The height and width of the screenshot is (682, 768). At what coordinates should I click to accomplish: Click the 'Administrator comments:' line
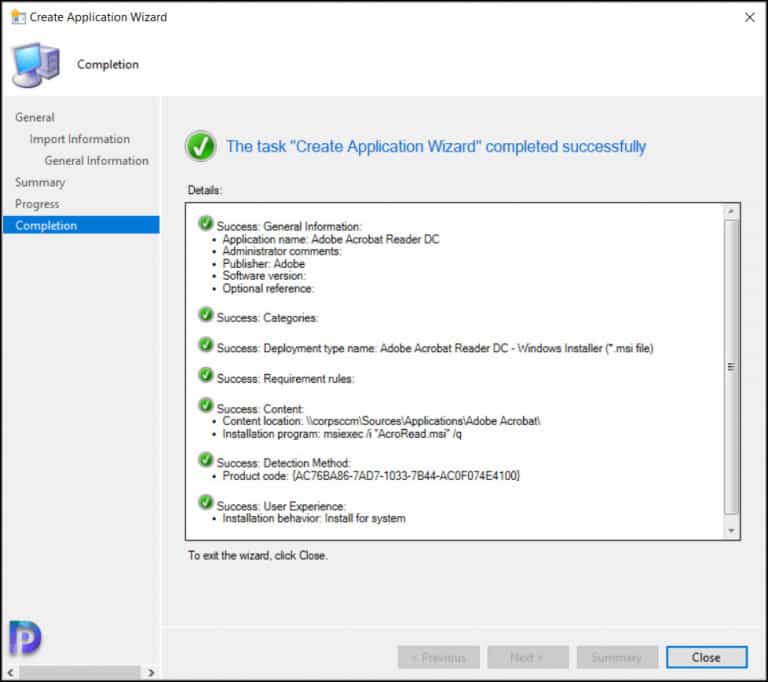[x=282, y=251]
